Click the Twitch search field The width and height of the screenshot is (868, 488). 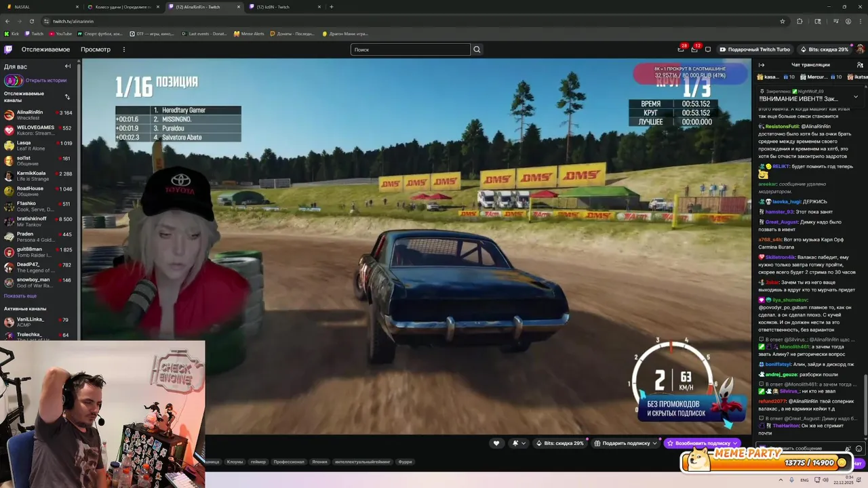[410, 49]
